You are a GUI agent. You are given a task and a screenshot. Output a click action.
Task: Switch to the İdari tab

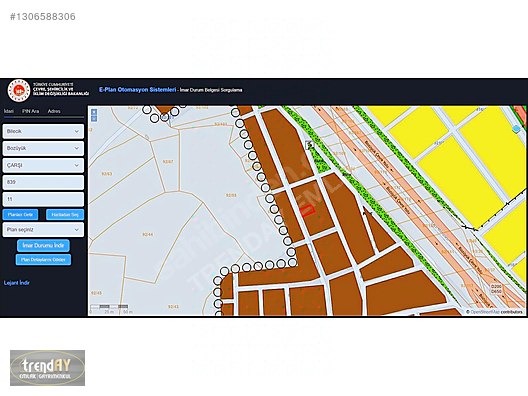(9, 111)
